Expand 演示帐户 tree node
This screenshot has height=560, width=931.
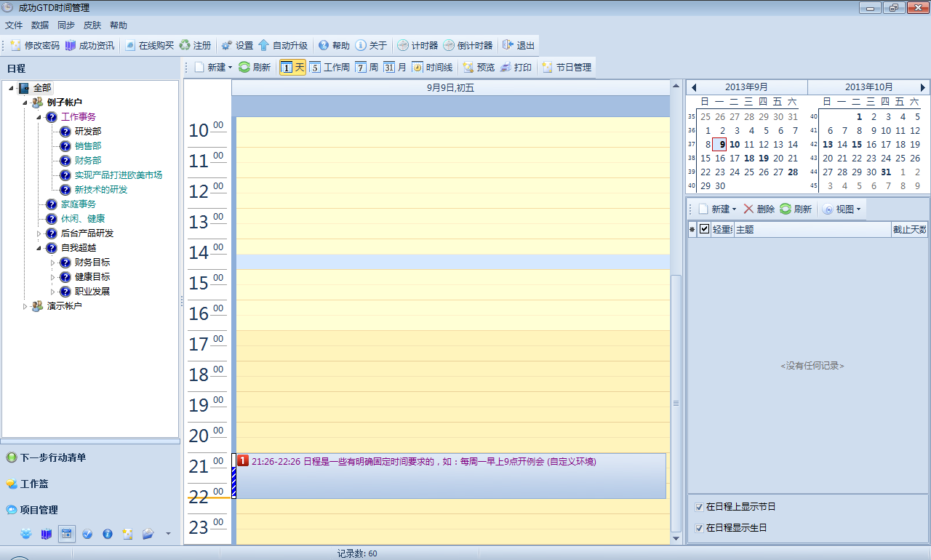coord(25,306)
